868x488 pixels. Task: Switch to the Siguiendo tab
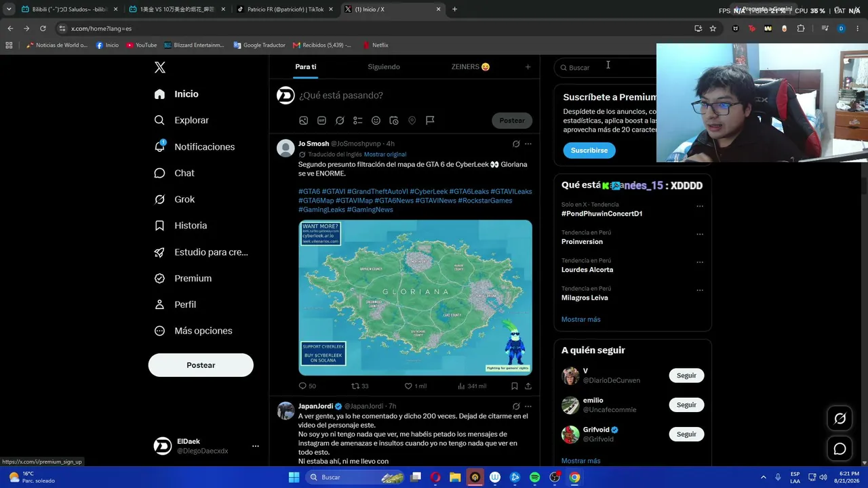[x=384, y=66]
